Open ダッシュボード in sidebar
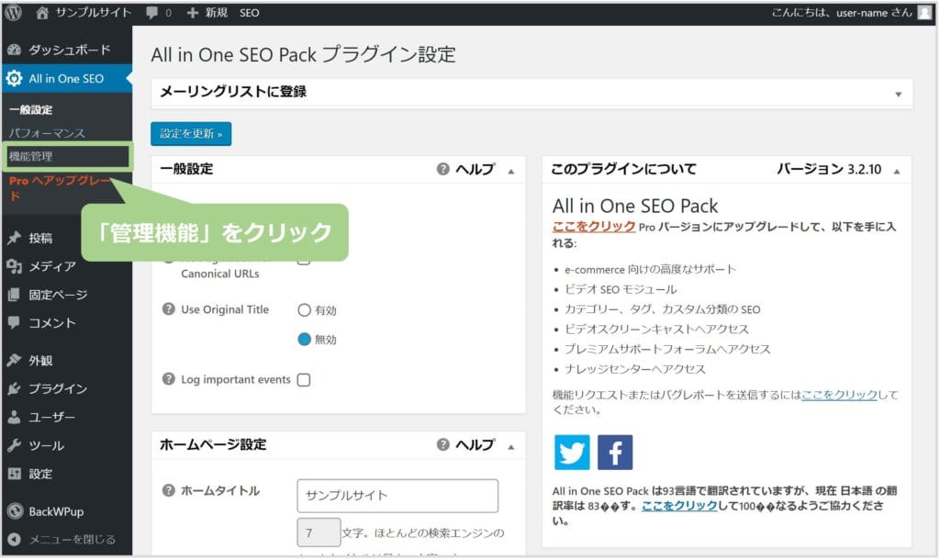Viewport: 940px width, 560px height. point(66,50)
